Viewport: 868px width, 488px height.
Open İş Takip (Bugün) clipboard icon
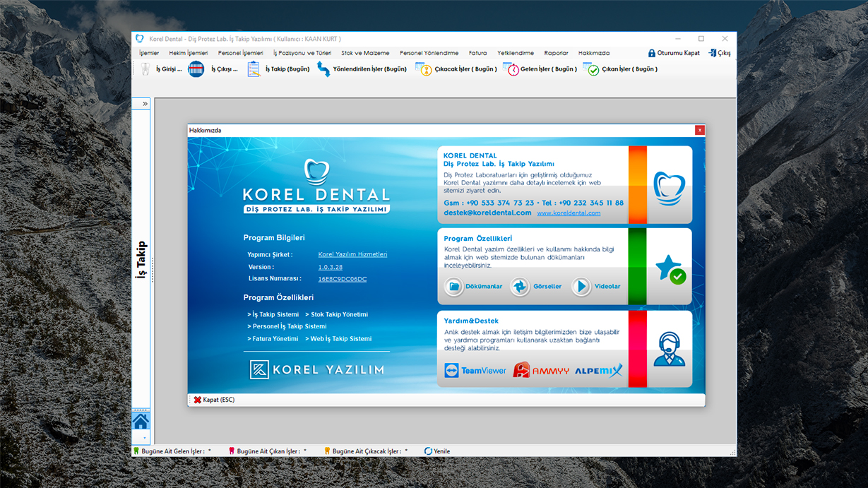[x=254, y=69]
